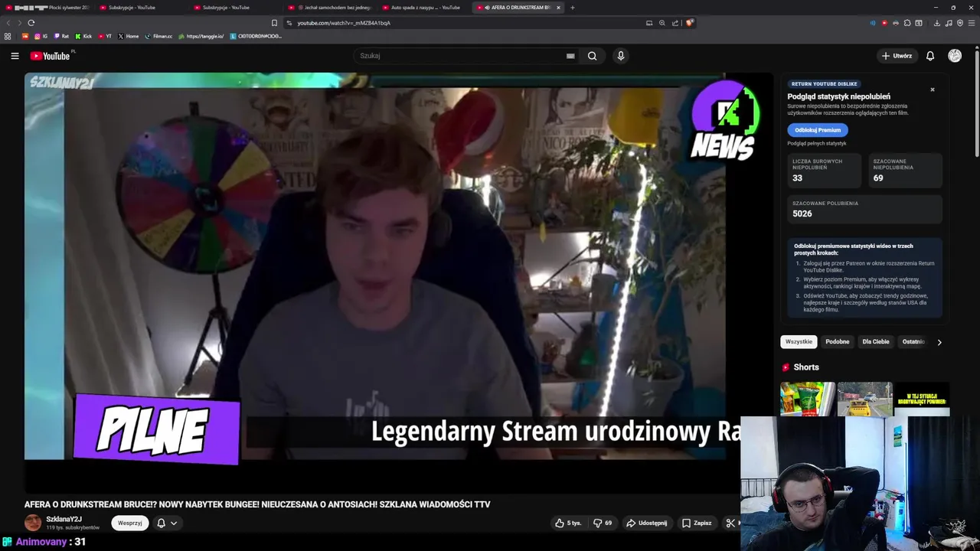Go back in browser history
The image size is (980, 551).
tap(8, 23)
